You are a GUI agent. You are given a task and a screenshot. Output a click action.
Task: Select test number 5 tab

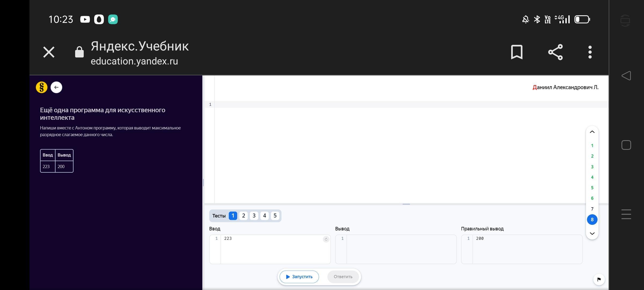275,216
